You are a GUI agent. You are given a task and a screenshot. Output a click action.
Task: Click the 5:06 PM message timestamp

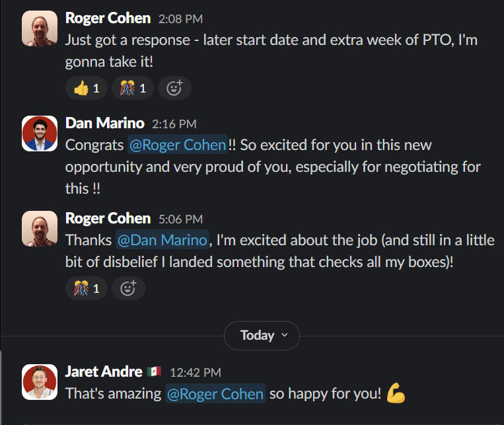(181, 219)
